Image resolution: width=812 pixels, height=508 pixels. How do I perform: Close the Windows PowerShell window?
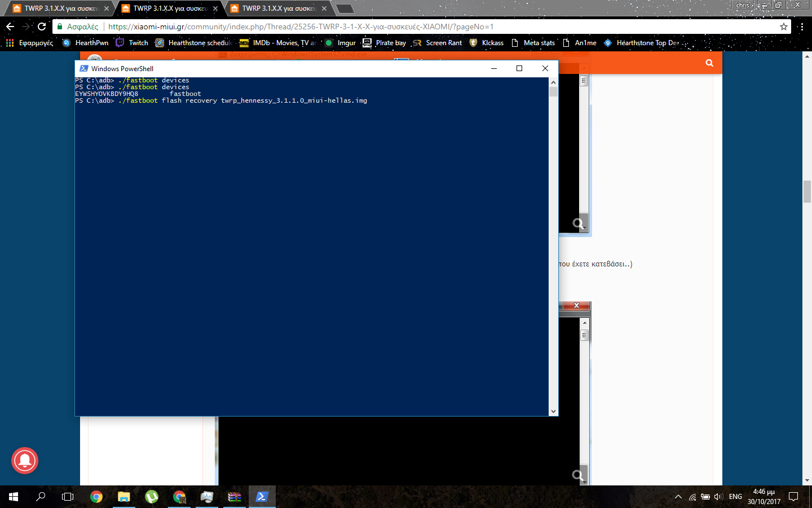coord(545,68)
